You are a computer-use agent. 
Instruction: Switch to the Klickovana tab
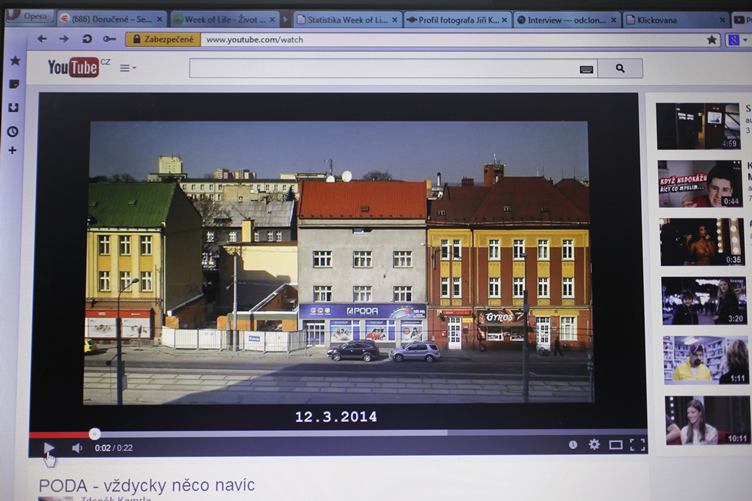pyautogui.click(x=675, y=20)
